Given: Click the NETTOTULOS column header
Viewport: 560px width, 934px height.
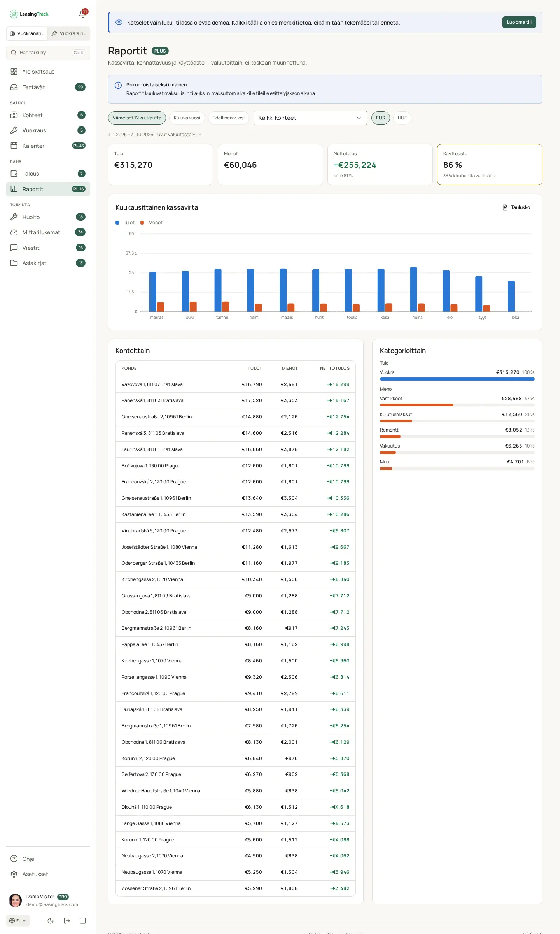Looking at the screenshot, I should (335, 368).
